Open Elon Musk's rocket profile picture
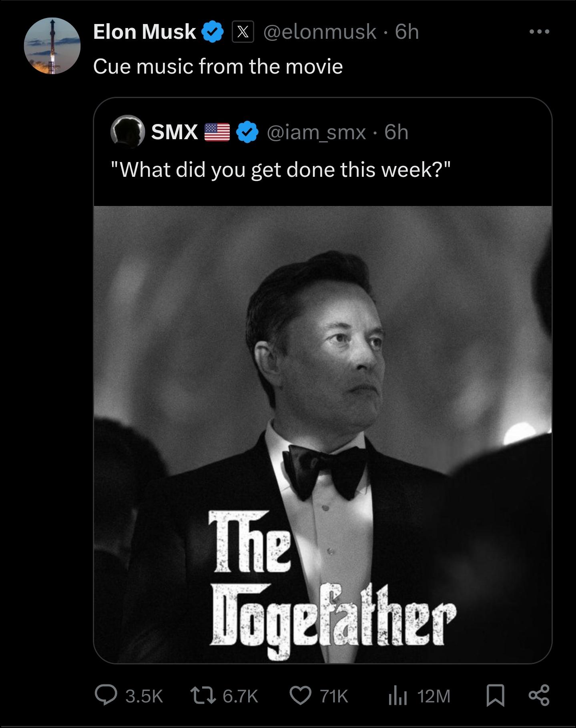576x728 pixels. pos(52,46)
